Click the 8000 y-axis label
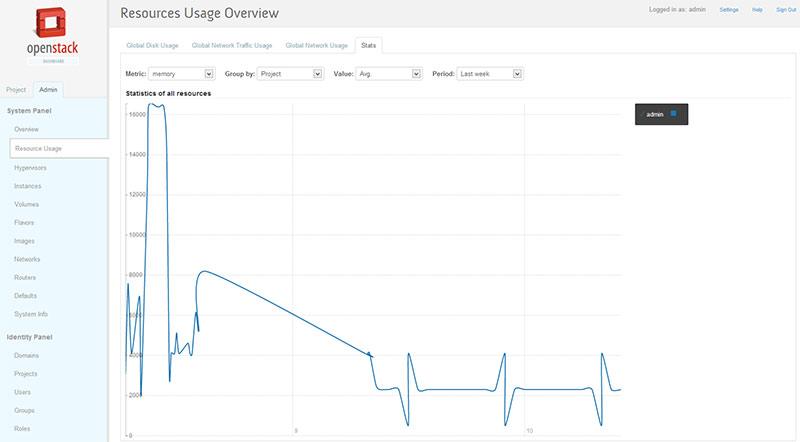Screen dimensions: 800x442 pos(137,275)
